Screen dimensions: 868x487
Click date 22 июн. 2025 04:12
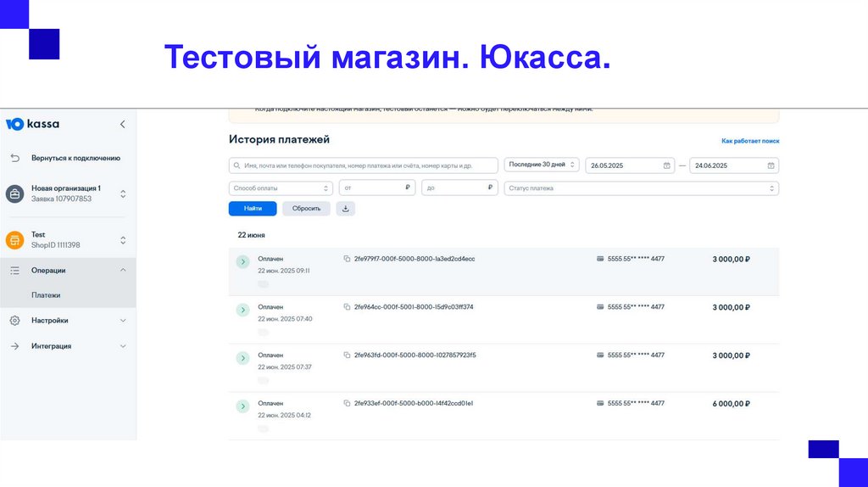285,416
